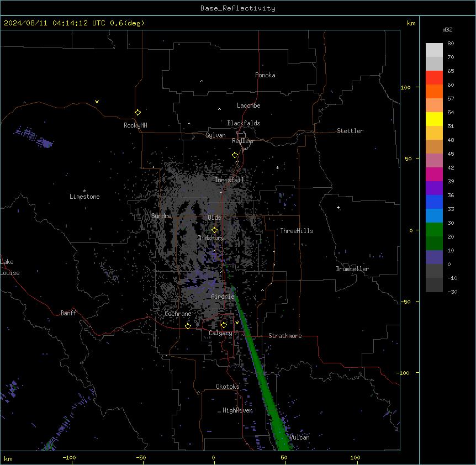Click the yellow marker between Olds and Didsbury
This screenshot has height=465, width=476.
(x=215, y=230)
